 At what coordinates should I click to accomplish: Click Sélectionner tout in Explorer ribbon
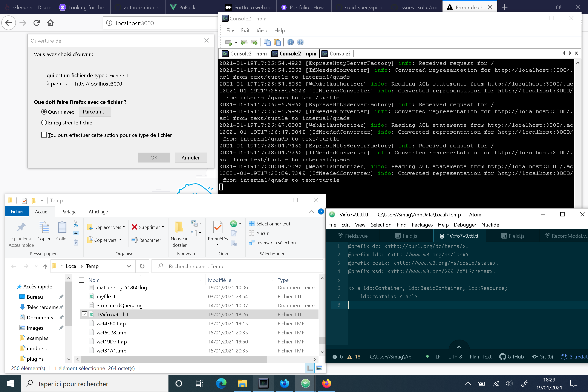[x=269, y=224]
